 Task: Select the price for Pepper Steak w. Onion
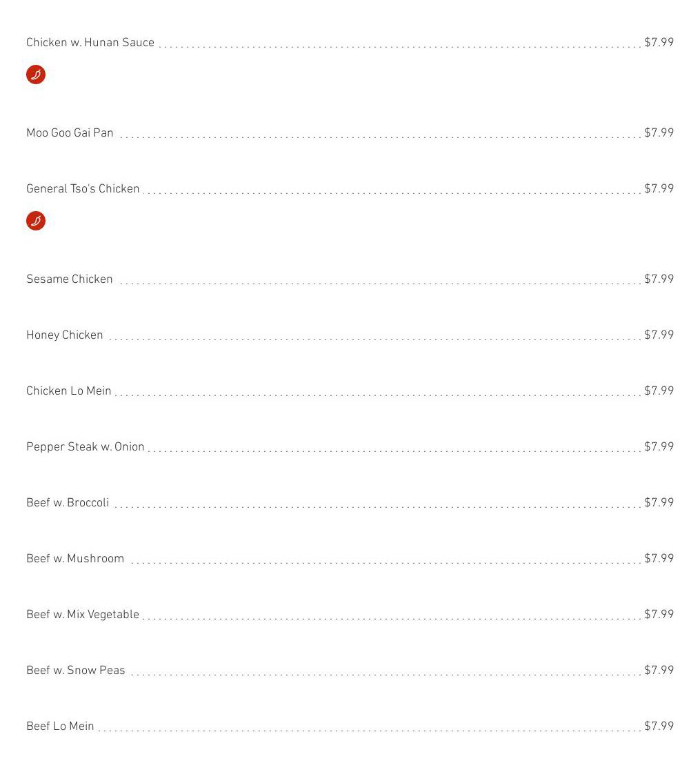pos(659,447)
